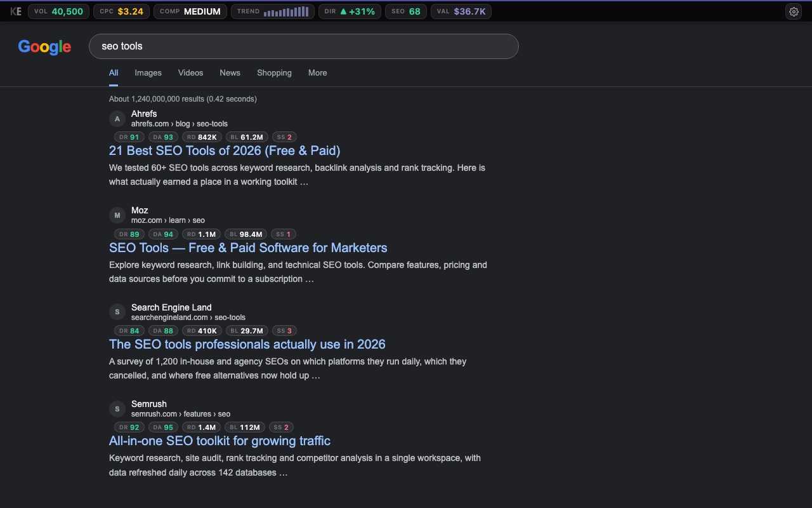
Task: Click the DIR +31% chip
Action: [x=350, y=11]
